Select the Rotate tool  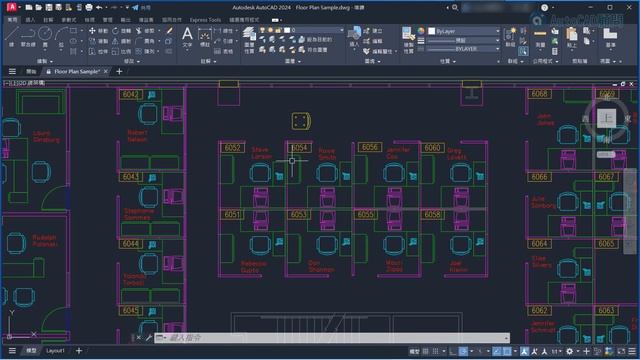[x=121, y=31]
